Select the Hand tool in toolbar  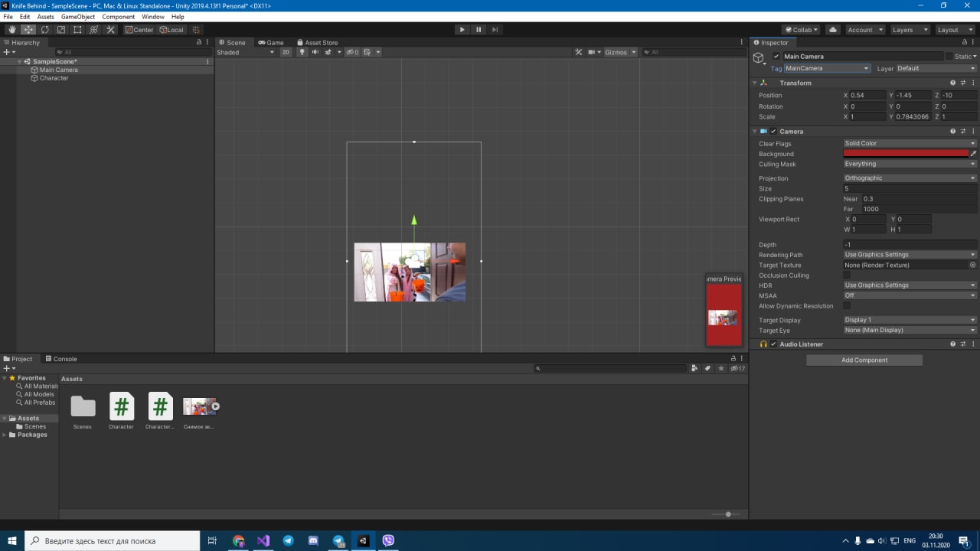click(x=11, y=30)
